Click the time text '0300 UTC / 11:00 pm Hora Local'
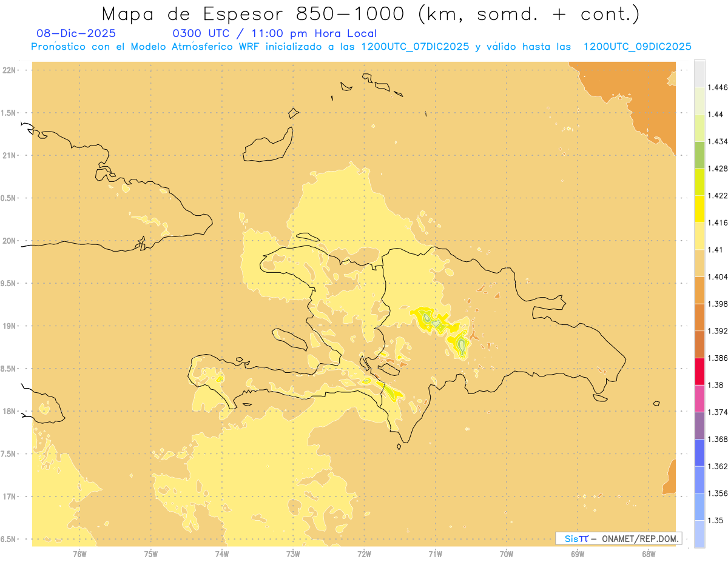The height and width of the screenshot is (562, 728). coord(275,34)
